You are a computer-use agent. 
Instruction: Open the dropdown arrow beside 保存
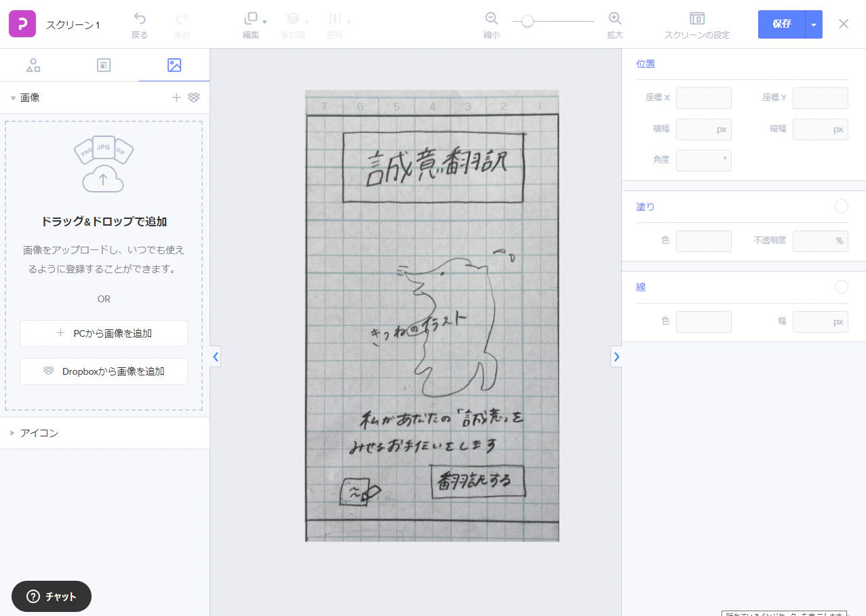pos(814,24)
